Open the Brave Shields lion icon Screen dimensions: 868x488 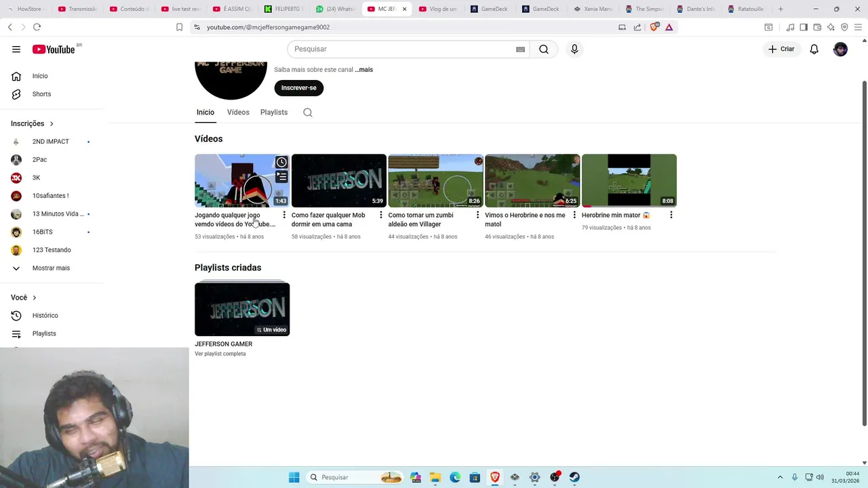coord(654,27)
